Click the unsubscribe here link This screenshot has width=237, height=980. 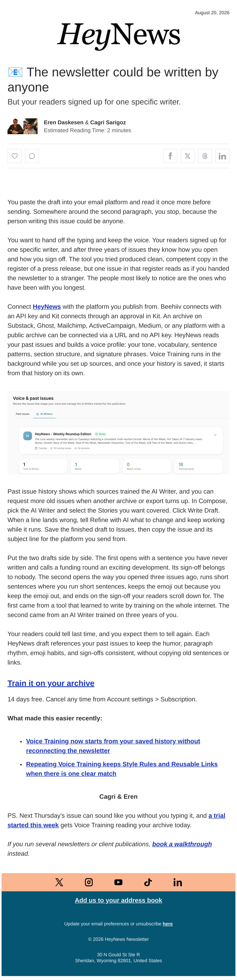[x=167, y=924]
